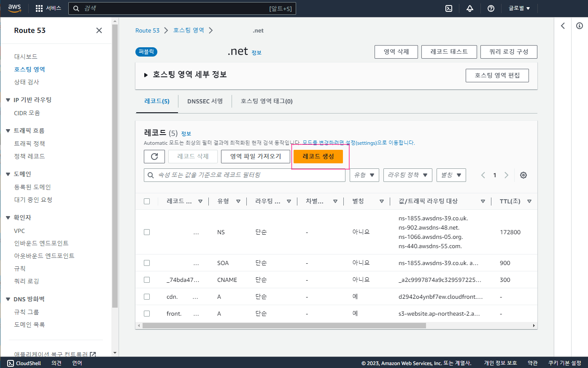
Task: Open the info panel icon at right
Action: click(580, 26)
